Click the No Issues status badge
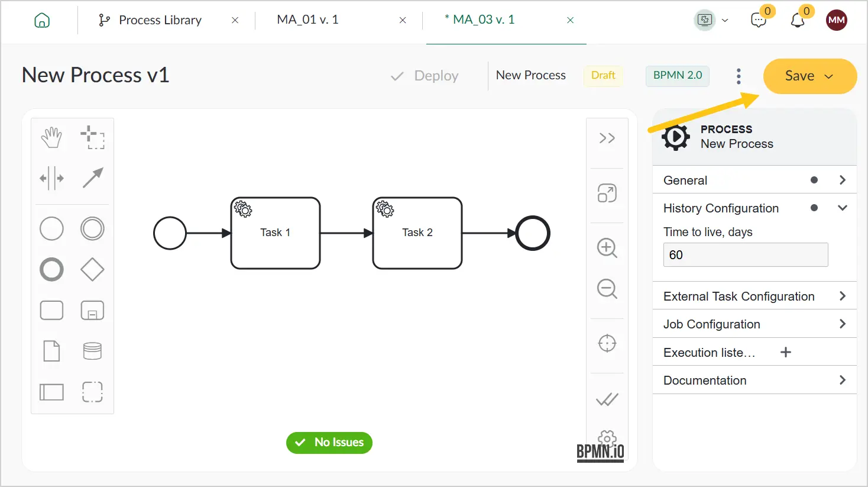 (x=329, y=443)
